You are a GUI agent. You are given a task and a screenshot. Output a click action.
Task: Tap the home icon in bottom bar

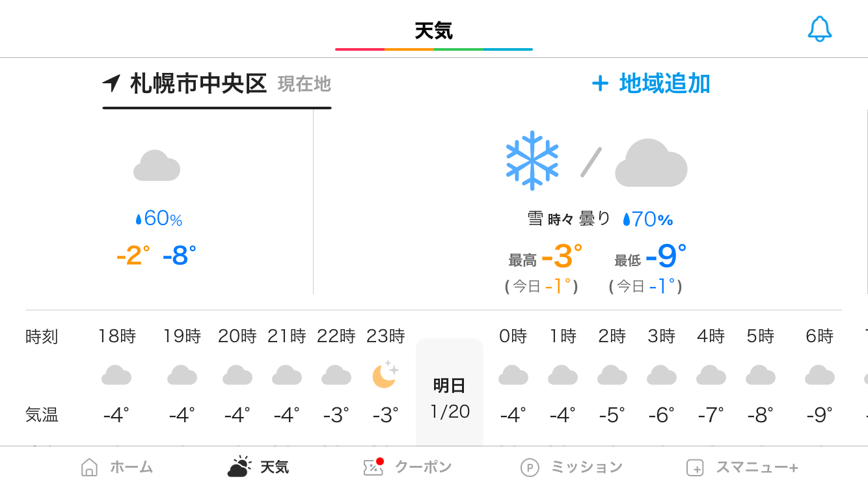(89, 467)
